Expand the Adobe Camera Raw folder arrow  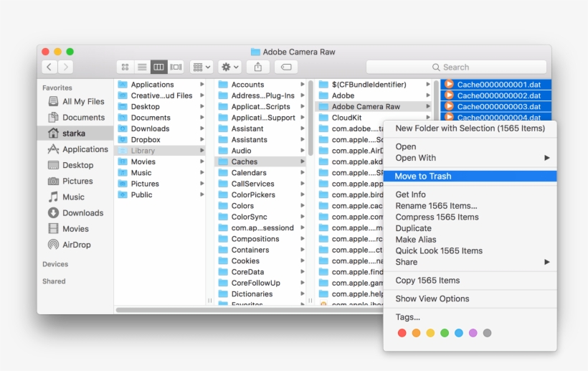[x=428, y=106]
